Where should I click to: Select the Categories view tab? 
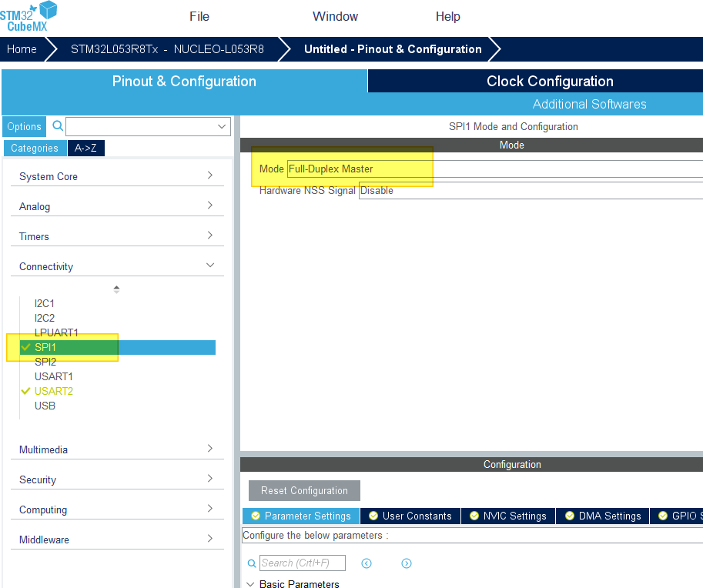(x=35, y=148)
